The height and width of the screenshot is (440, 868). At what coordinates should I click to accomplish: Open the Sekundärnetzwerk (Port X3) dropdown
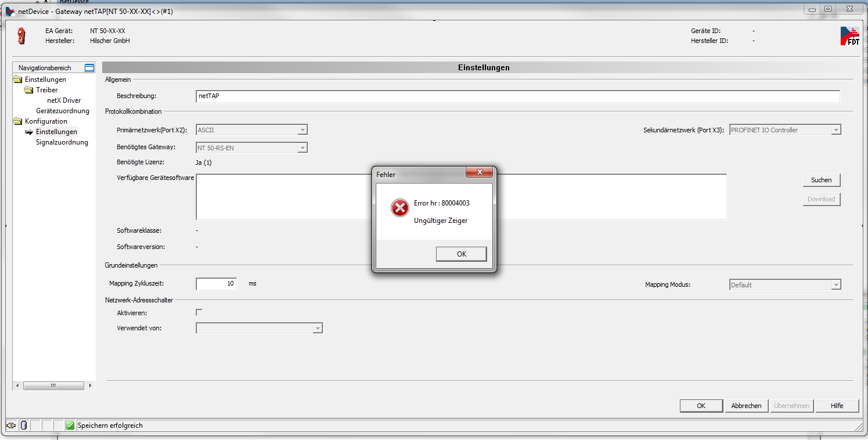[x=836, y=130]
